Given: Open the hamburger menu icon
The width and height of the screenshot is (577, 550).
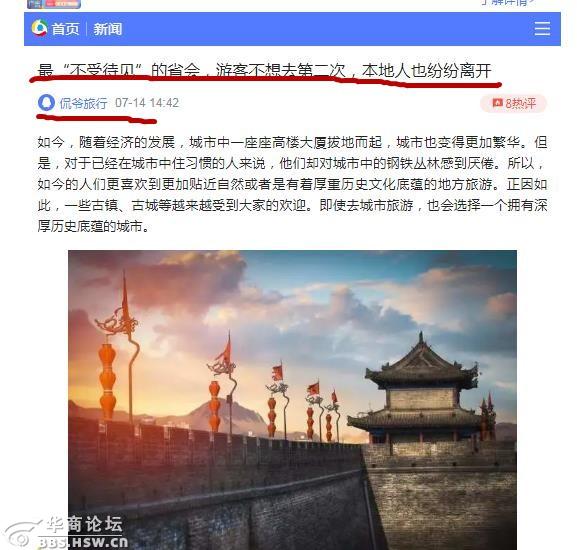Looking at the screenshot, I should (x=542, y=29).
